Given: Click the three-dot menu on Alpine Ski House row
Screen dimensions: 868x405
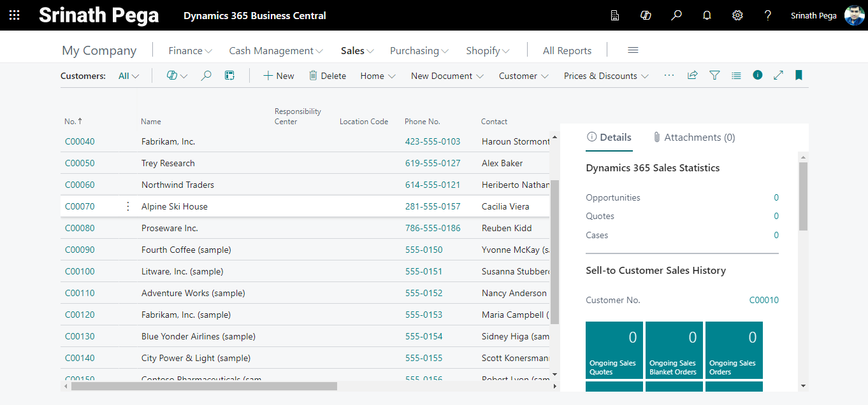Looking at the screenshot, I should click(x=127, y=206).
